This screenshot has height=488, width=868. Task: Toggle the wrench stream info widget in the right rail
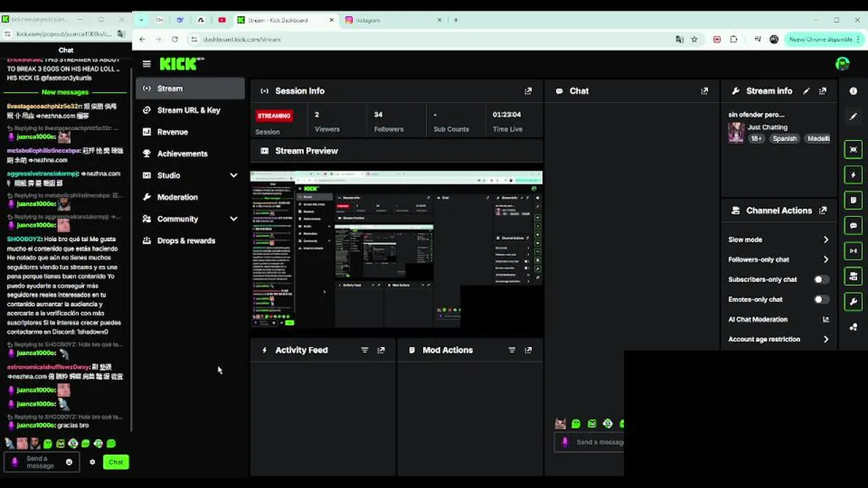853,302
